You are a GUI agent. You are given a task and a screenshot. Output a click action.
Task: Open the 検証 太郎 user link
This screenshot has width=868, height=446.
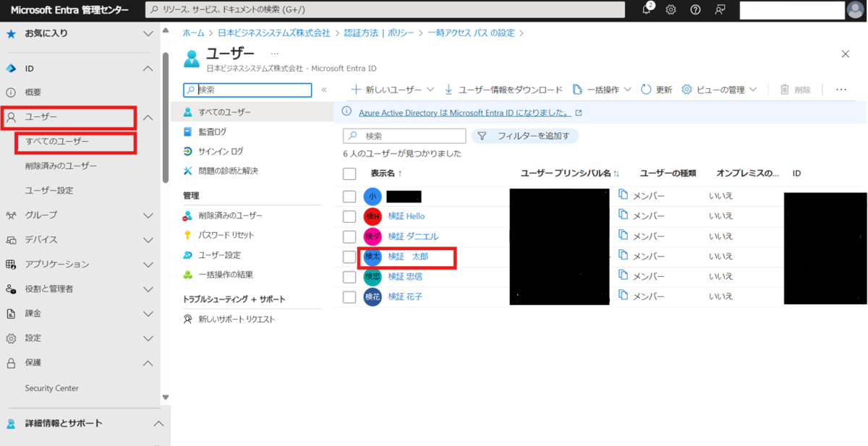[x=408, y=257]
